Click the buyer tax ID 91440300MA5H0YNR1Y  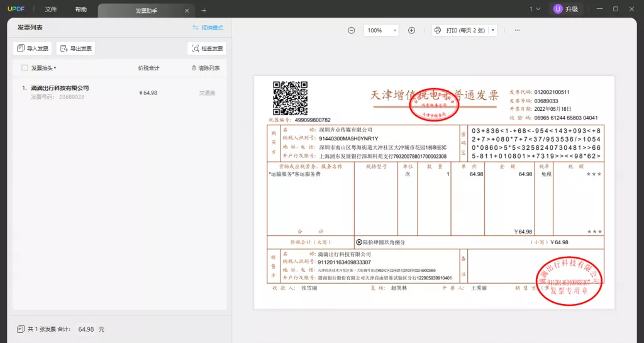tap(348, 139)
